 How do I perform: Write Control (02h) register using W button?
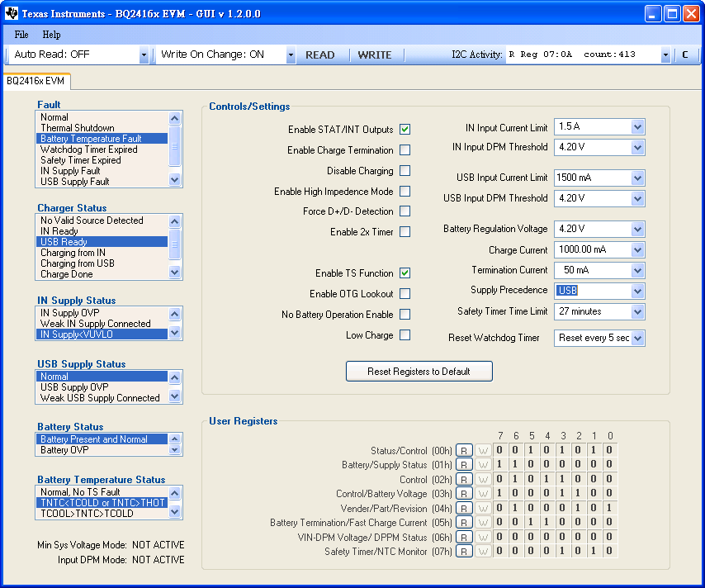pyautogui.click(x=483, y=480)
